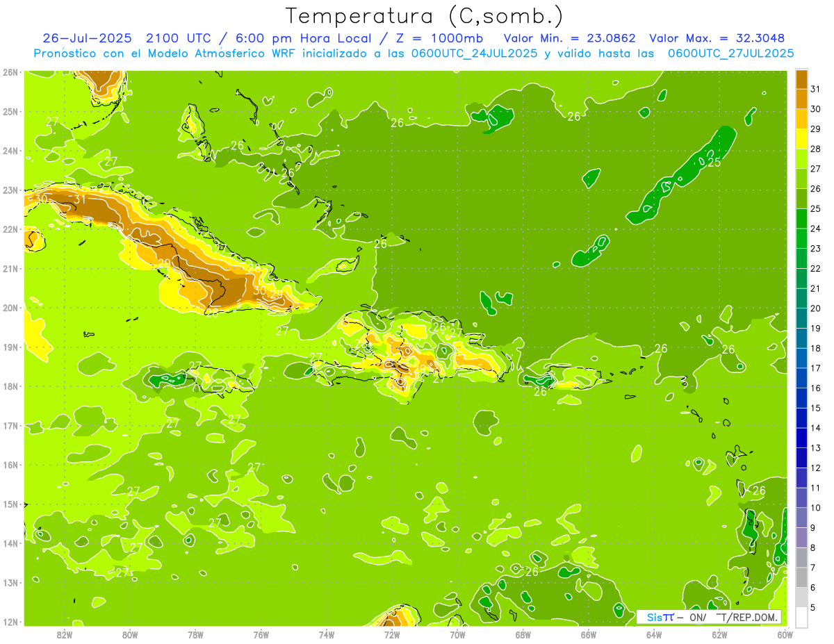Screen dimensions: 834x644
Task: Click longitude axis label '78W'
Action: [x=195, y=634]
